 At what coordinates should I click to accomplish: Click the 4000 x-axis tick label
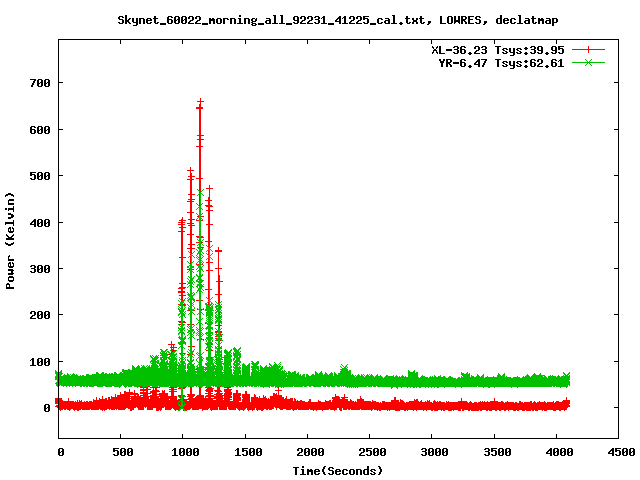click(559, 452)
